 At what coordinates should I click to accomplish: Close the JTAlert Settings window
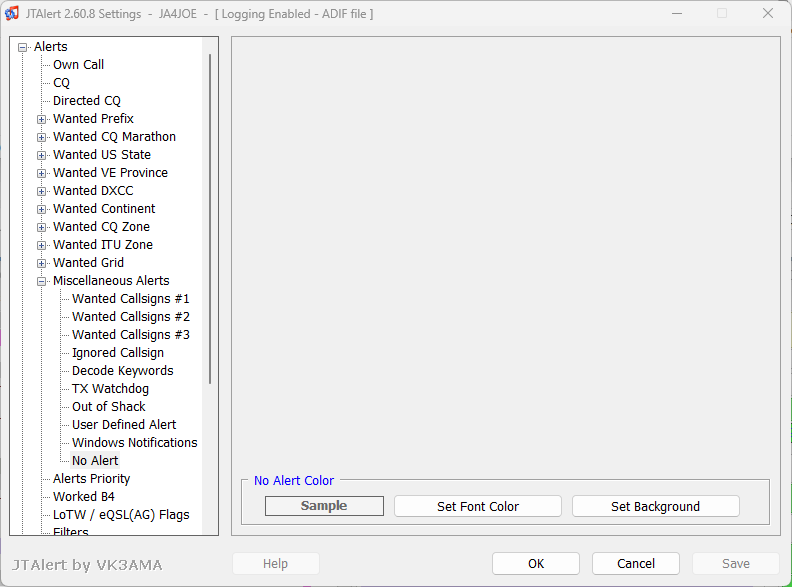(768, 14)
